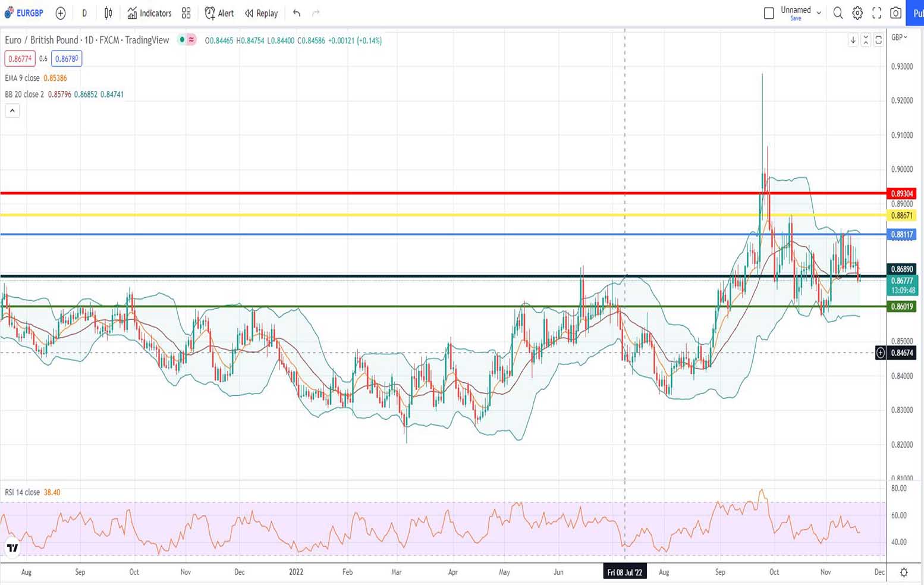Toggle the market status indicator
The width and height of the screenshot is (924, 585).
(x=182, y=40)
